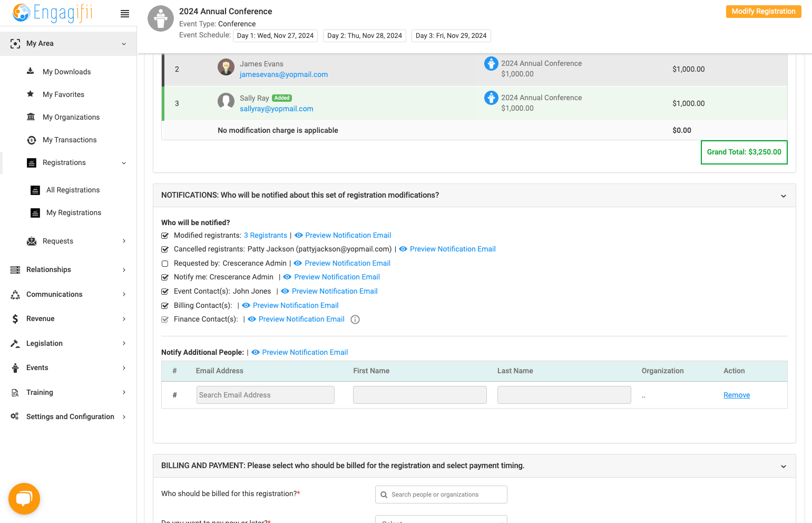The height and width of the screenshot is (523, 812).
Task: Click the Revenue dollar sign icon
Action: tap(15, 318)
